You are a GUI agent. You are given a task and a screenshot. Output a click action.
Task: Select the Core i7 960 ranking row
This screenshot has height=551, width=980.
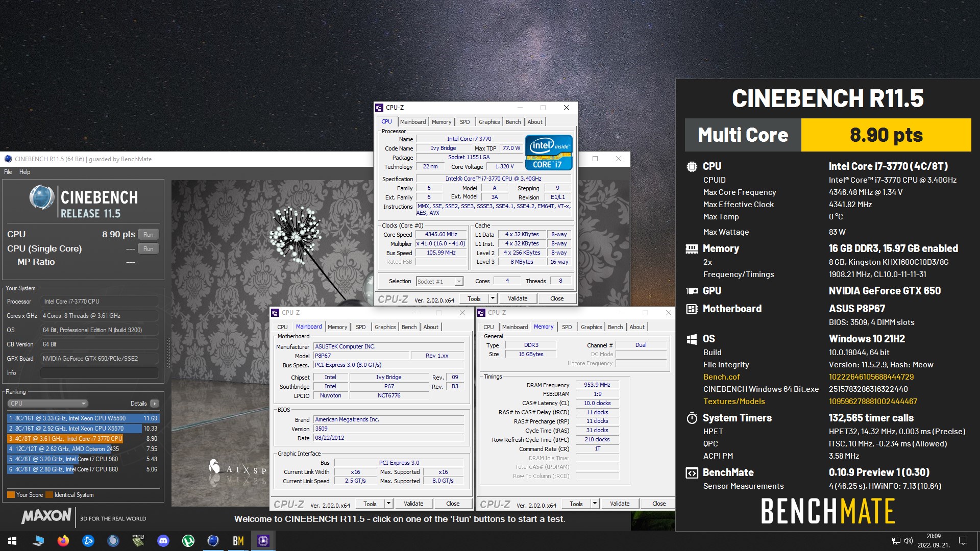(x=83, y=459)
